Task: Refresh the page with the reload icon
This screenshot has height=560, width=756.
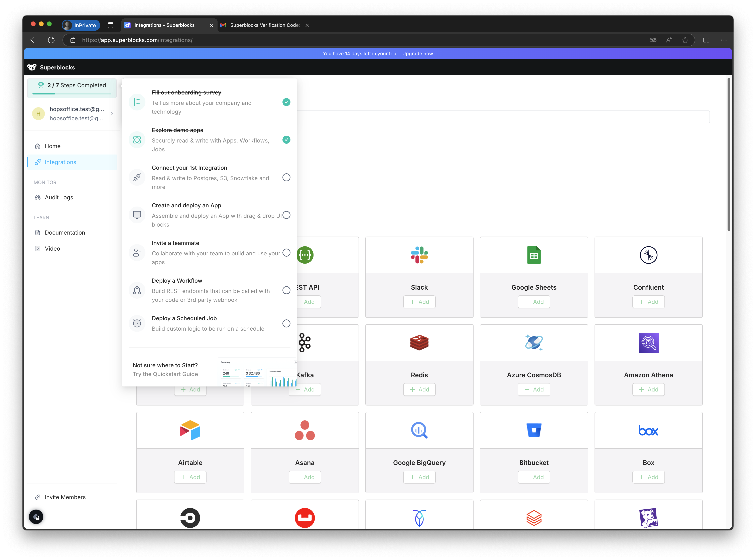Action: tap(51, 40)
